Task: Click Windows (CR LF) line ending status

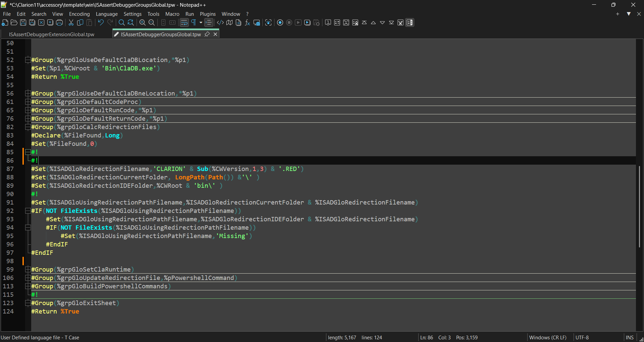Action: point(547,338)
